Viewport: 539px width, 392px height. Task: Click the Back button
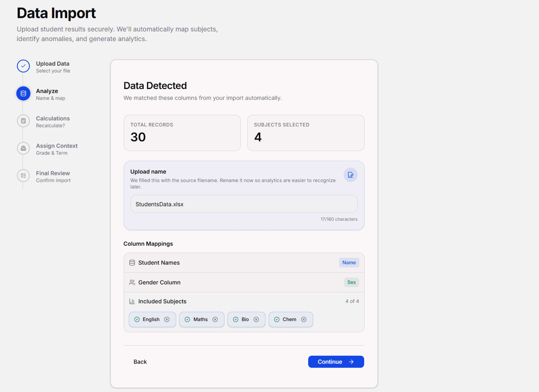tap(140, 362)
